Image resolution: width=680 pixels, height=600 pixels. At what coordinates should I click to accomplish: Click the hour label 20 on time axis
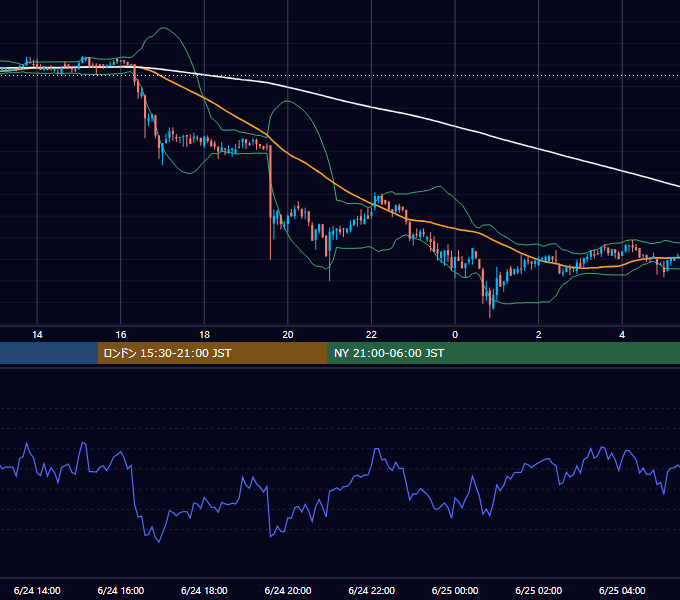[288, 335]
